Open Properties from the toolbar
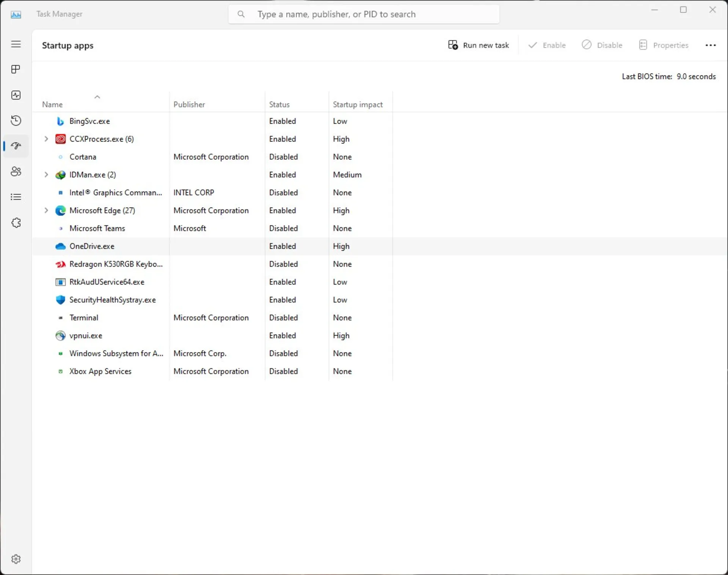 point(664,45)
